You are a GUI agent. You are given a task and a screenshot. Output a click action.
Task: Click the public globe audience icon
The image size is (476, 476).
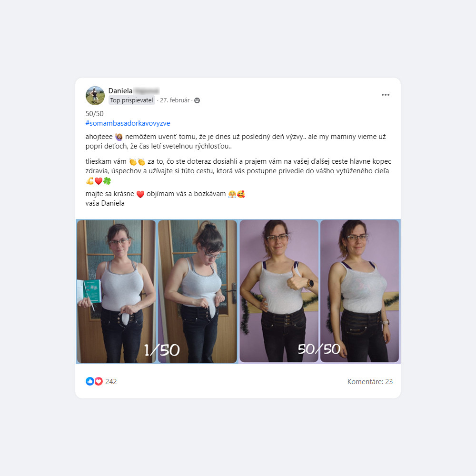click(197, 100)
